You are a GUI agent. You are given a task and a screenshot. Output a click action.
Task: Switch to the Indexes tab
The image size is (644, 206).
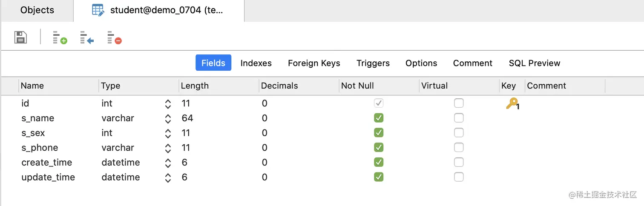tap(256, 63)
